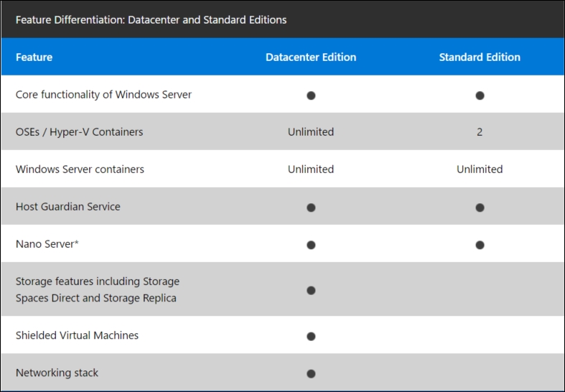
Task: Select the Standard Edition column header
Action: (x=480, y=57)
